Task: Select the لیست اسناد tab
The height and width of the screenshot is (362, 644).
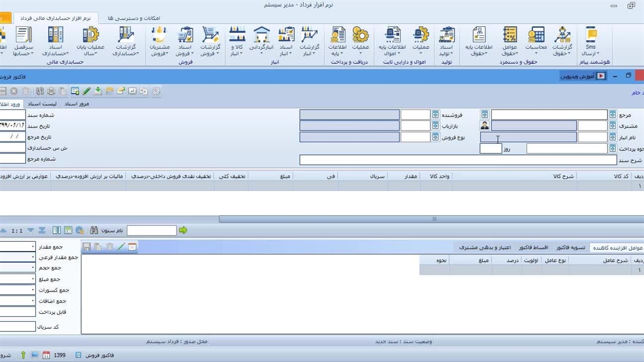Action: pos(42,104)
